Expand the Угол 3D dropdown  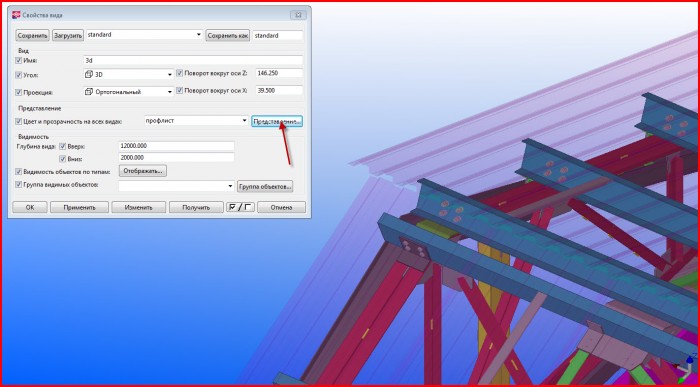coord(170,75)
